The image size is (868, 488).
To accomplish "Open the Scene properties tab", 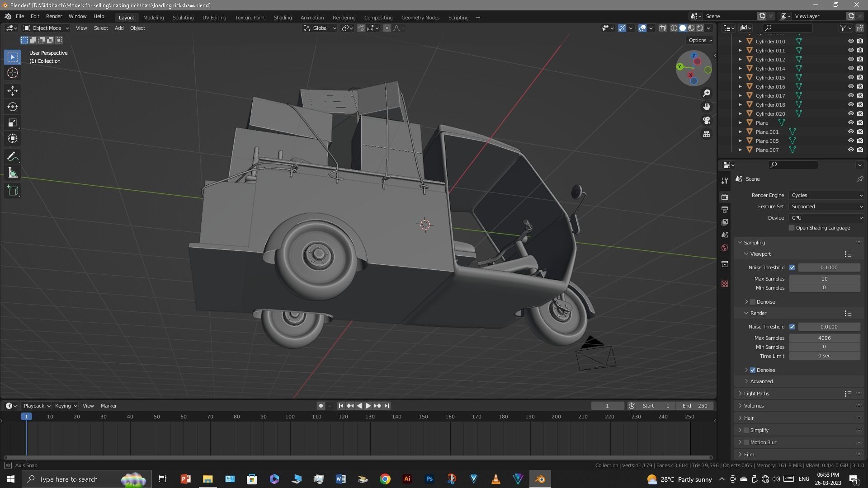I will [x=725, y=235].
